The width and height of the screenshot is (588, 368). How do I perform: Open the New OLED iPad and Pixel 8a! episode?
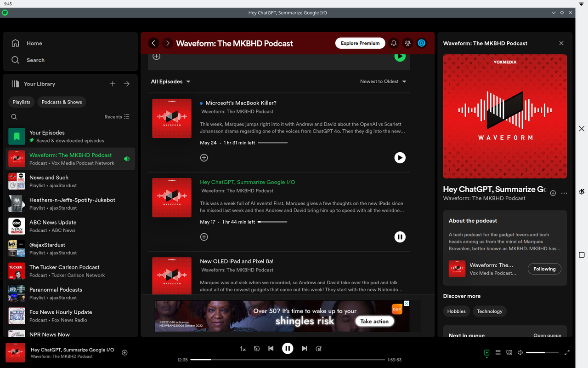coord(237,261)
